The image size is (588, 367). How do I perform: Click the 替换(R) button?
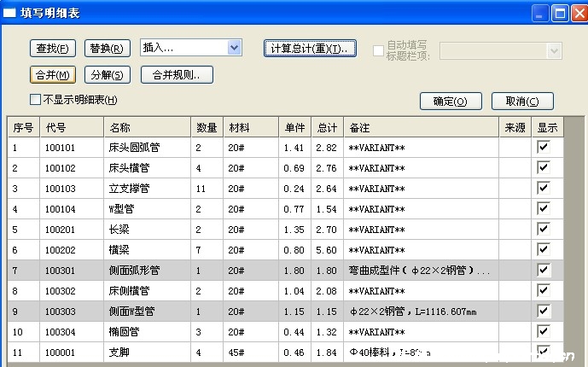tap(108, 49)
